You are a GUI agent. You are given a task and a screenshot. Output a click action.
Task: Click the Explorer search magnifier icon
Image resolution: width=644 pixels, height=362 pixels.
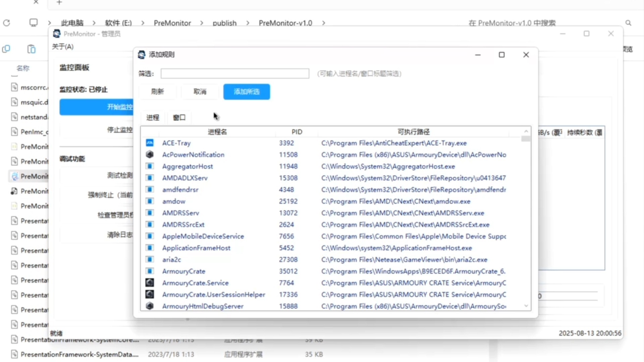pyautogui.click(x=628, y=23)
